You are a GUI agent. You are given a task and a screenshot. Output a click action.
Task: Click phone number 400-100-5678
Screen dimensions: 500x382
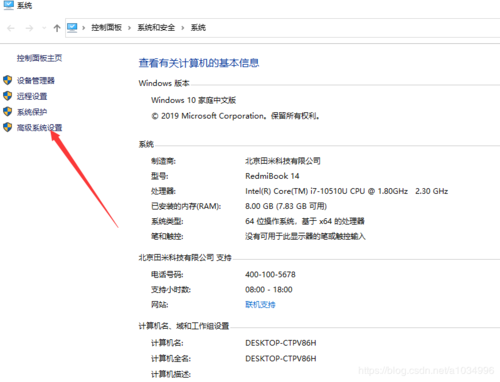point(270,275)
